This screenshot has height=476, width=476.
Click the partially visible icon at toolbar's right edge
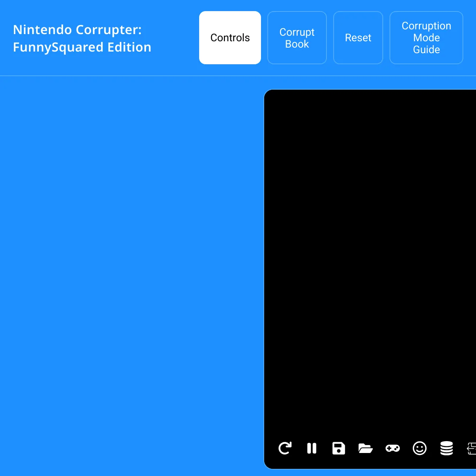(471, 448)
